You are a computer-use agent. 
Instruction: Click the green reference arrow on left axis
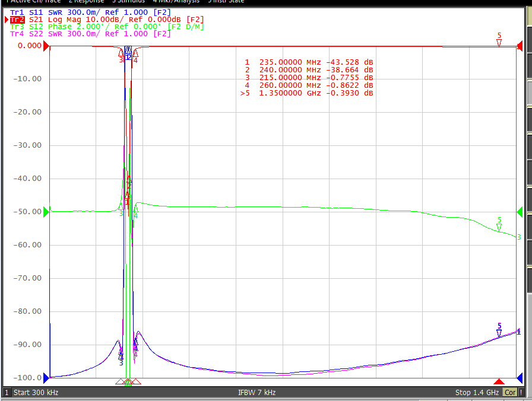pos(46,212)
